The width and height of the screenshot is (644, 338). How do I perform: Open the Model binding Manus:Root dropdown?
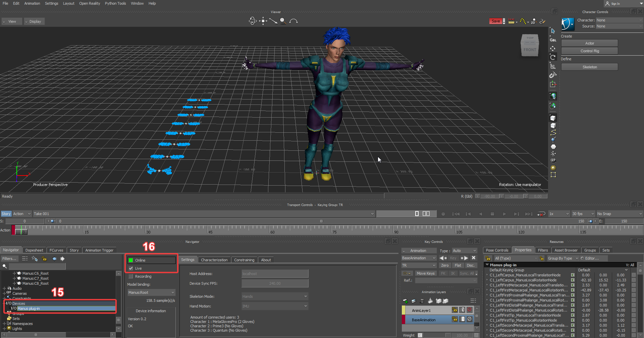(x=151, y=292)
